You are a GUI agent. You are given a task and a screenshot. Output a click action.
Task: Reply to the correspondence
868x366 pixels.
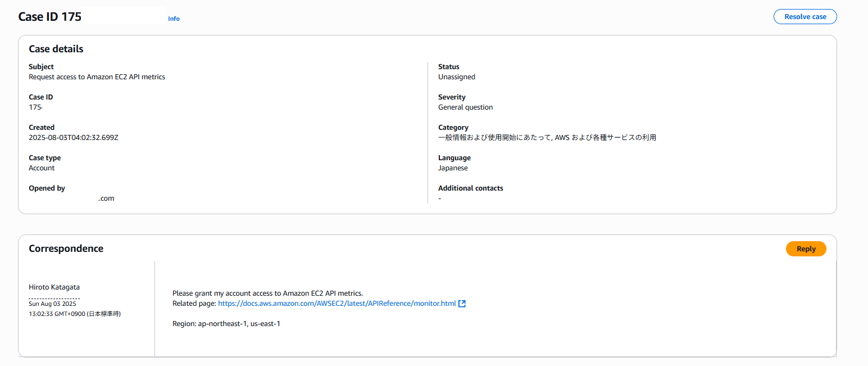click(806, 249)
